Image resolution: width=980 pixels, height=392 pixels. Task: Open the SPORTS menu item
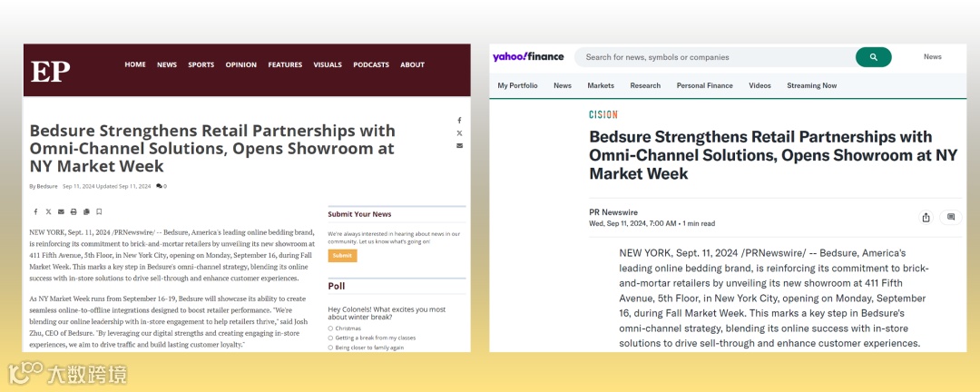(x=201, y=64)
